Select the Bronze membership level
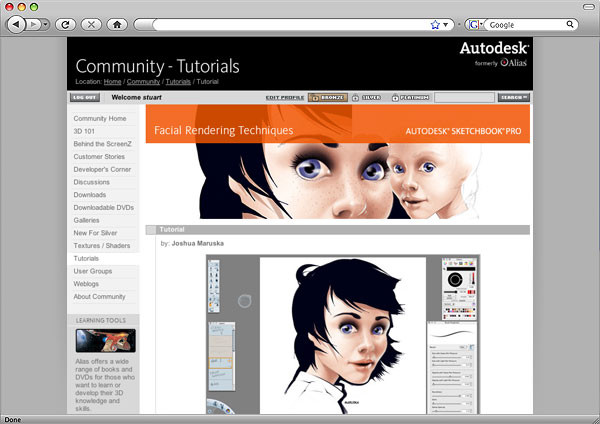 (327, 98)
